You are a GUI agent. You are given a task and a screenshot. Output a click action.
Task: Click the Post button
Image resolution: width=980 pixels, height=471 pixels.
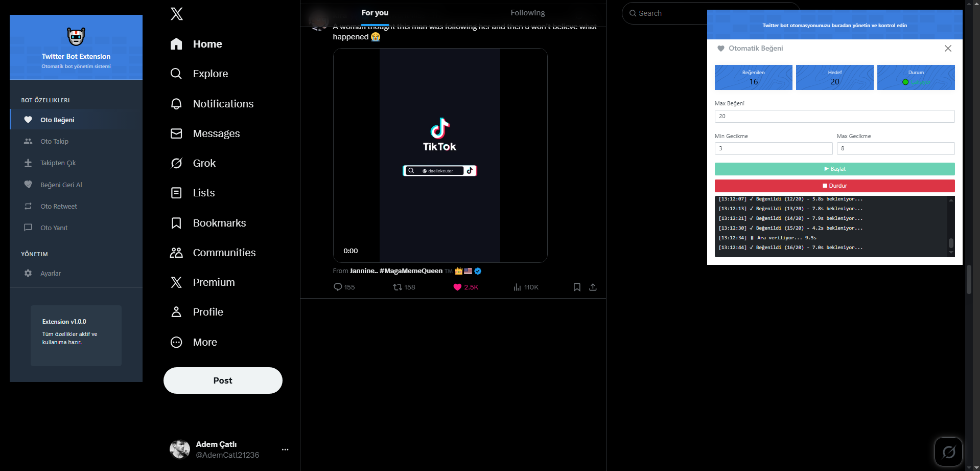[x=223, y=380]
